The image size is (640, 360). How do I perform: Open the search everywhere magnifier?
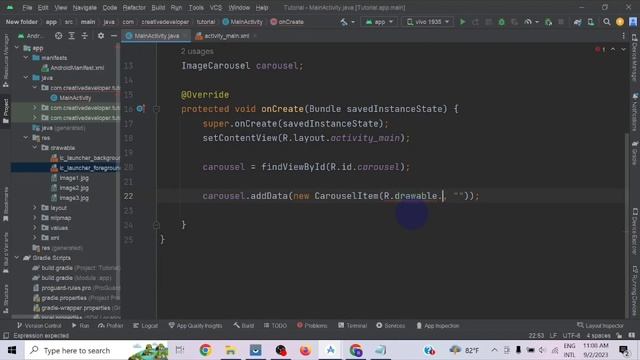pos(607,22)
